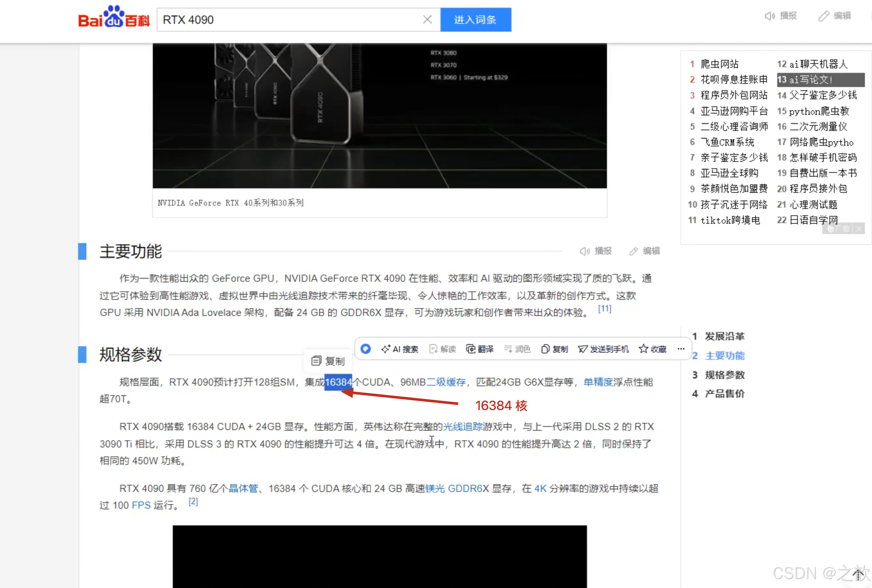The width and height of the screenshot is (872, 588).
Task: Jump to 发展沿革 in table of contents
Action: point(725,336)
